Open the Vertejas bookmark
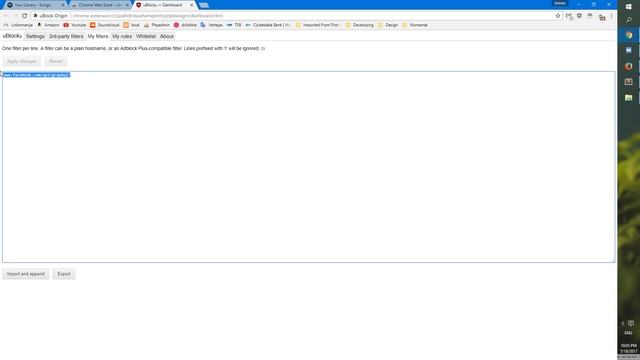Viewport: 640px width, 360px height. 211,25
